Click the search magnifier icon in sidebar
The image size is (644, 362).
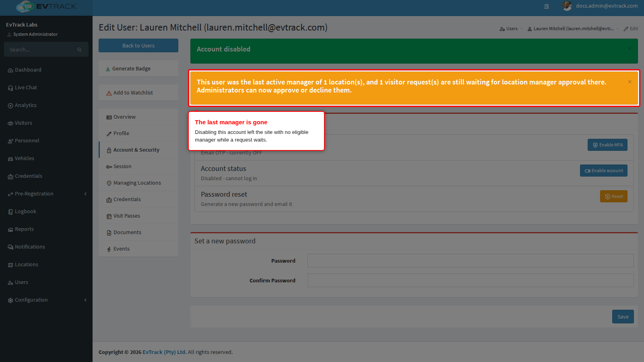[80, 50]
